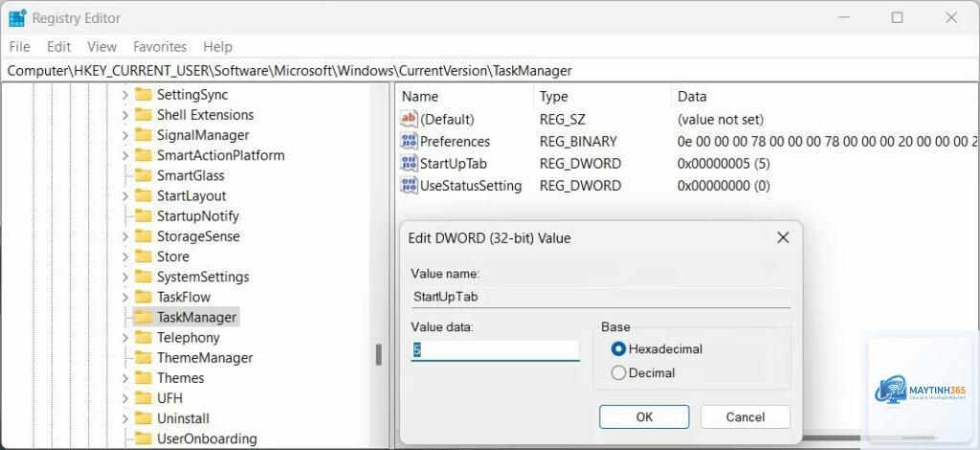This screenshot has height=450, width=980.
Task: Select the UseStatusSetting DWORD value icon
Action: pyautogui.click(x=409, y=186)
